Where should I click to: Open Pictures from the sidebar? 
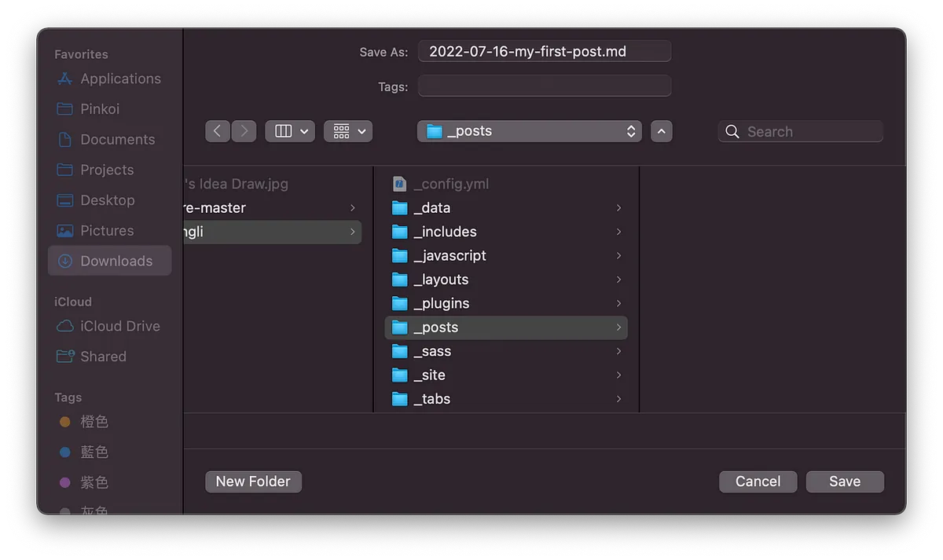(106, 230)
